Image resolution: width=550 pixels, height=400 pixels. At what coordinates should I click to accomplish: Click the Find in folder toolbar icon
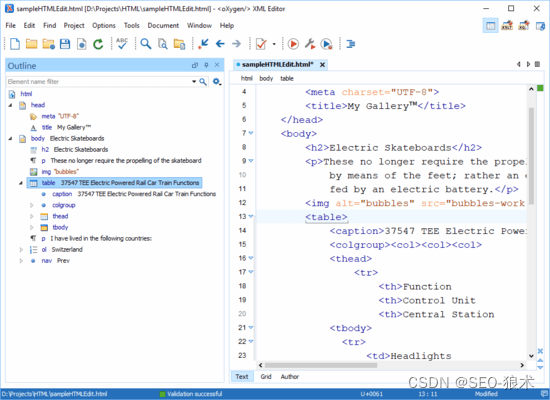[x=179, y=44]
